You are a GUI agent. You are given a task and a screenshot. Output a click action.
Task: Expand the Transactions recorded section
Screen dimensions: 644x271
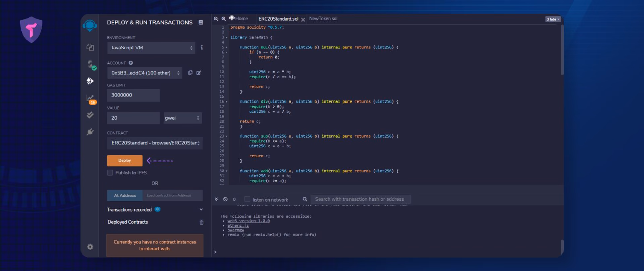pos(155,210)
